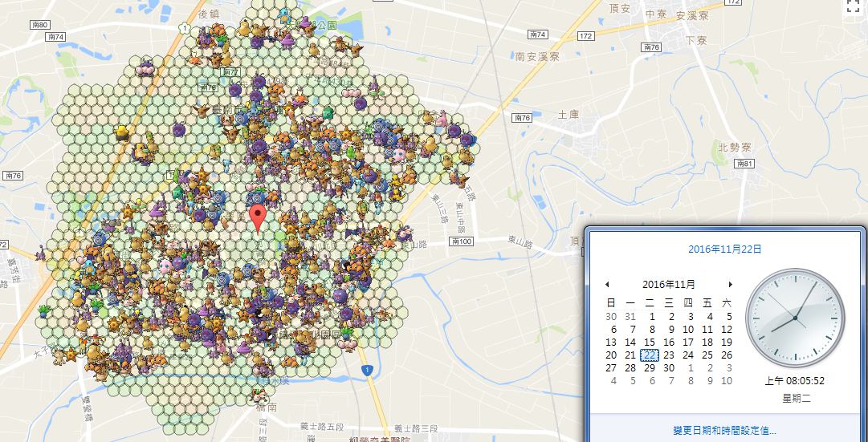Click the 頂安 place label
The image size is (868, 442).
pyautogui.click(x=619, y=8)
